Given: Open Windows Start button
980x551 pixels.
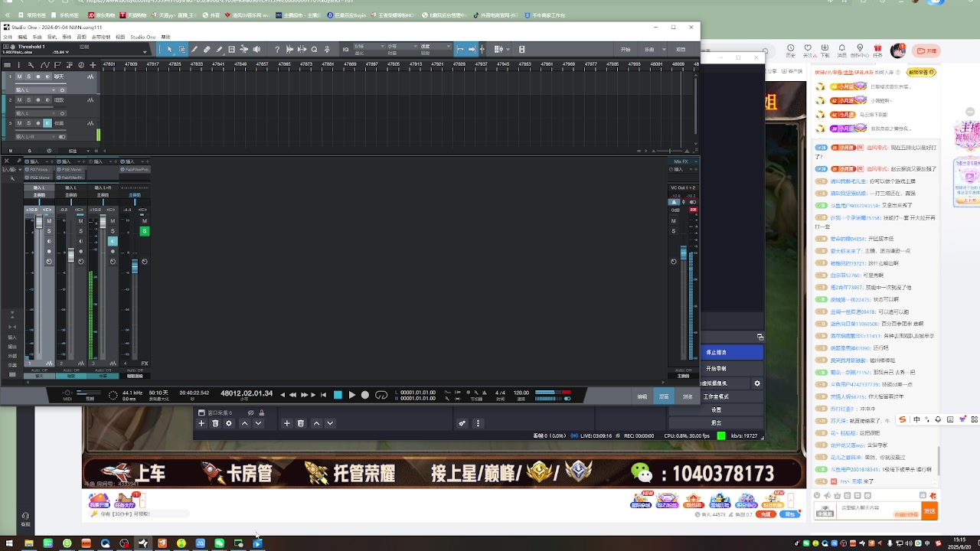Looking at the screenshot, I should tap(9, 543).
